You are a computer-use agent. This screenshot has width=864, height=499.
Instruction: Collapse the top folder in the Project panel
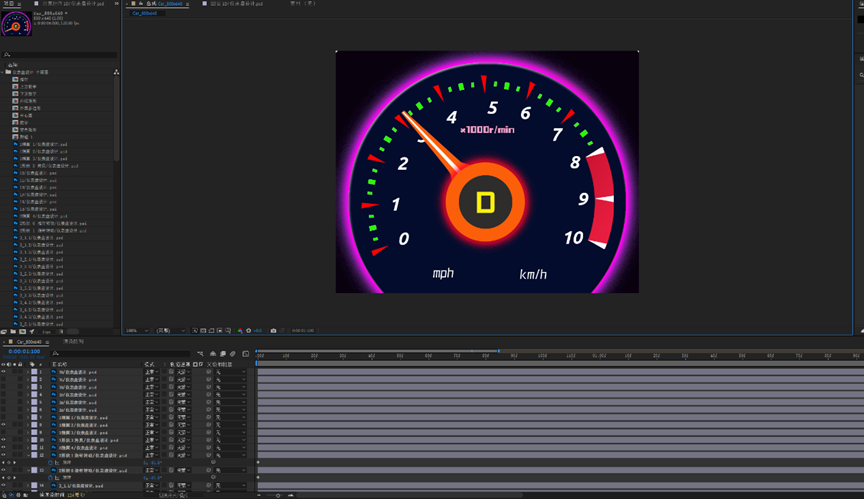click(x=3, y=72)
